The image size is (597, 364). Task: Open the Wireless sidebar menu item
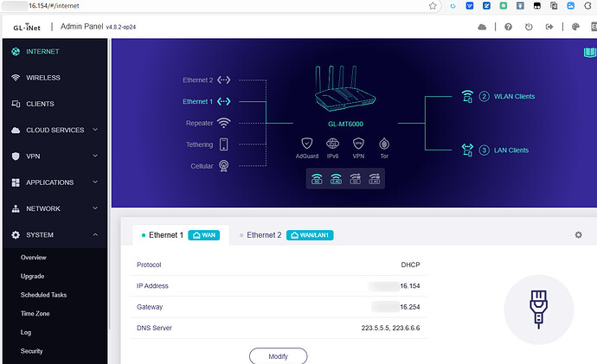[x=43, y=78]
